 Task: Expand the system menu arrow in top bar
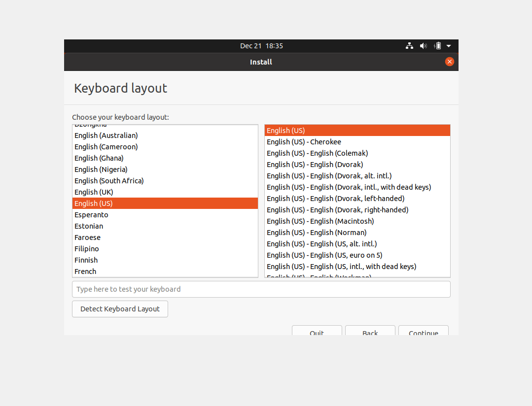point(449,46)
